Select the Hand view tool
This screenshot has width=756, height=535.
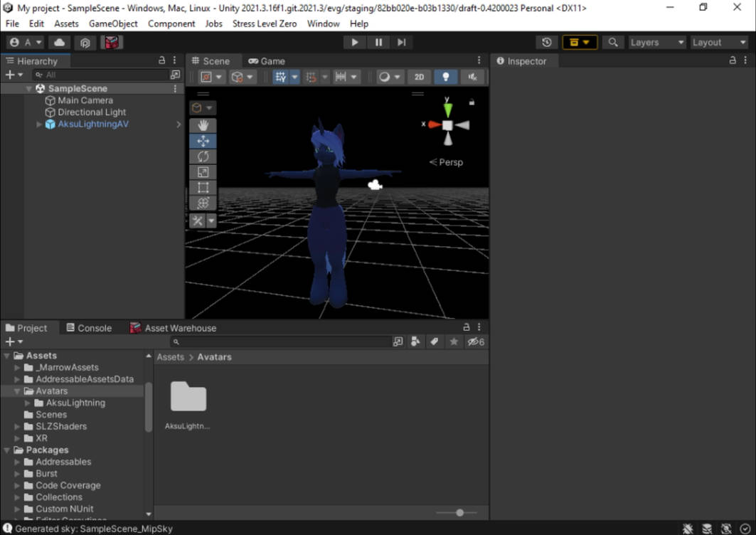pyautogui.click(x=203, y=125)
